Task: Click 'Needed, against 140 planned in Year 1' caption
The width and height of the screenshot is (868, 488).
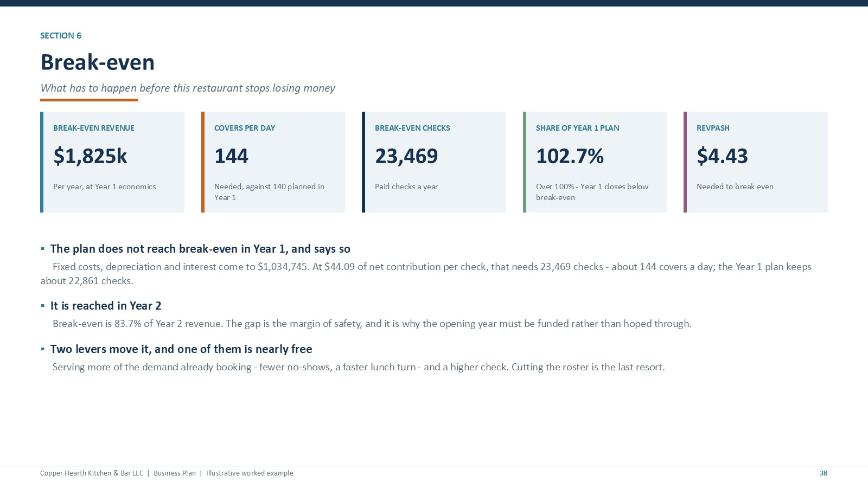Action: [269, 192]
